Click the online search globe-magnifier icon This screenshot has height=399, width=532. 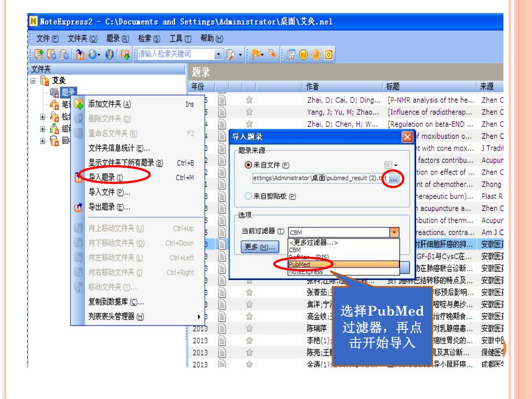coord(92,54)
